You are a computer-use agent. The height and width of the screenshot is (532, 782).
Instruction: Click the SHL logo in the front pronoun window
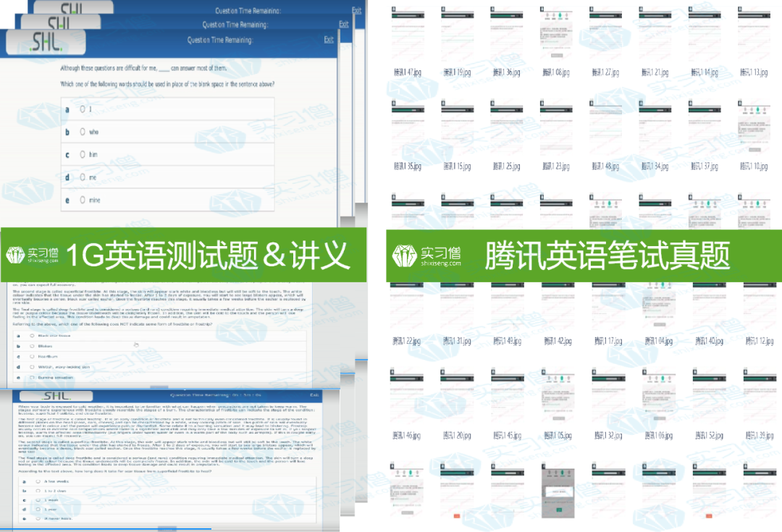click(46, 43)
